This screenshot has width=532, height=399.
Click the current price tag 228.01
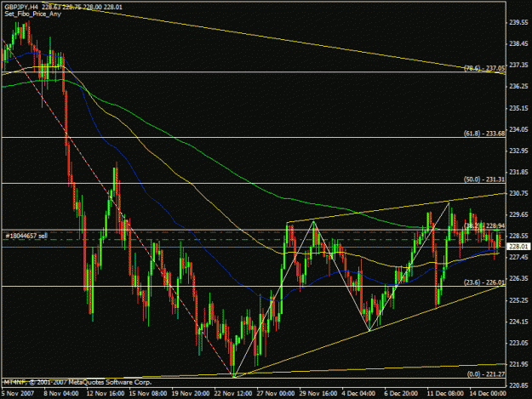[518, 247]
